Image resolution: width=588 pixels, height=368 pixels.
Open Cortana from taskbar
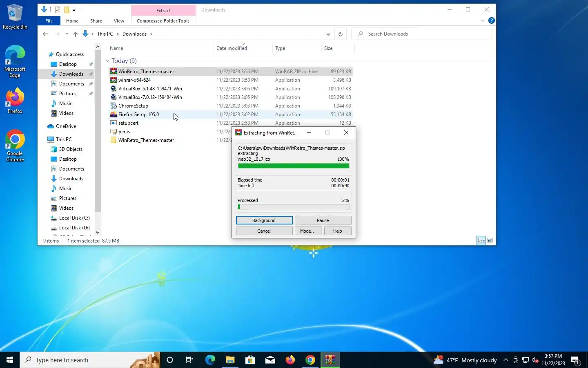coord(170,360)
